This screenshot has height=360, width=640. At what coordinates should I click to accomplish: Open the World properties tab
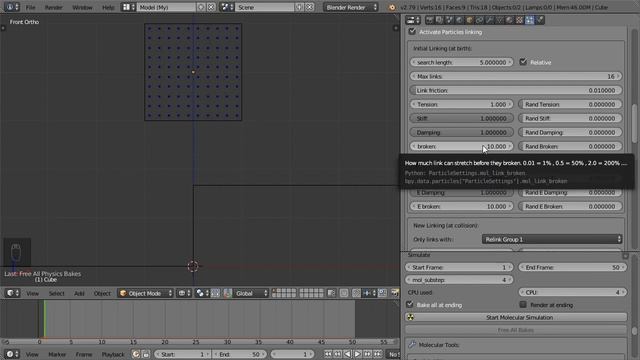[459, 20]
